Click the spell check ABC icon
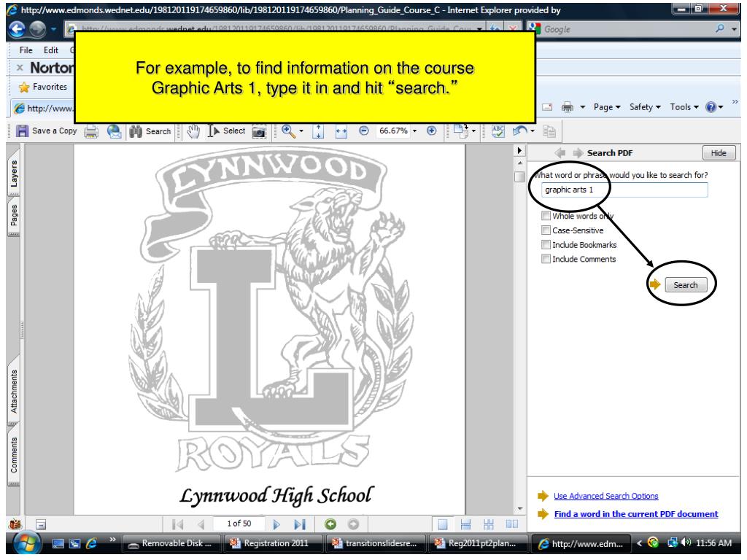This screenshot has height=560, width=747. click(498, 131)
